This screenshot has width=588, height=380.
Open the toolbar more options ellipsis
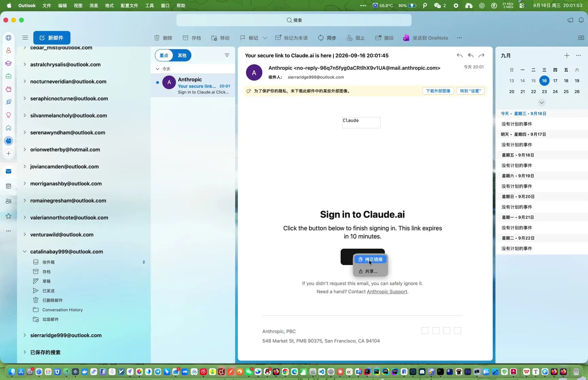point(459,38)
